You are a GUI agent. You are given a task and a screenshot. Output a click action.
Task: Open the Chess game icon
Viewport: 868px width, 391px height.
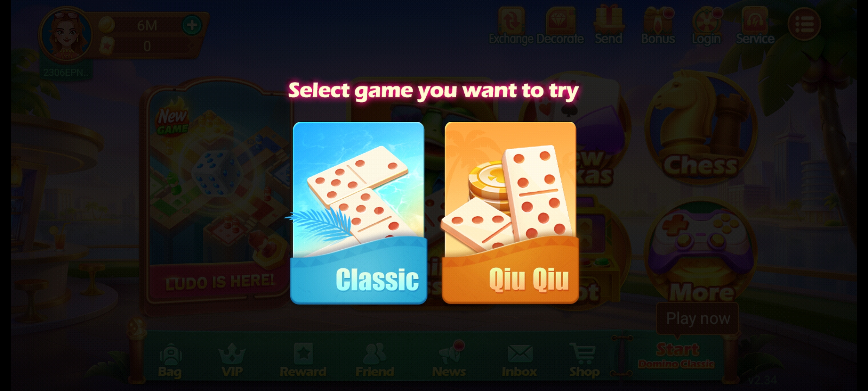click(701, 127)
